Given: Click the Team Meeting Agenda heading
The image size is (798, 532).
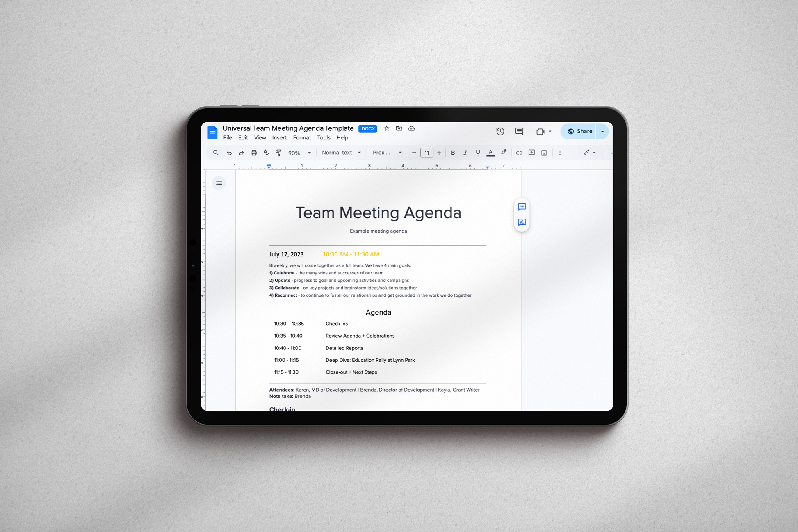Looking at the screenshot, I should (x=378, y=212).
